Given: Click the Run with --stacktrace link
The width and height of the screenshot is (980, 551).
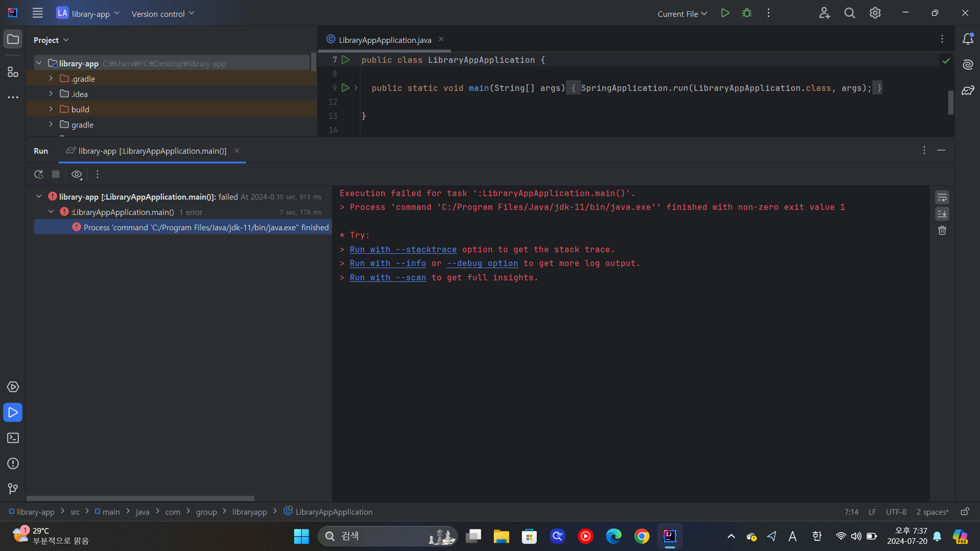Looking at the screenshot, I should click(403, 250).
